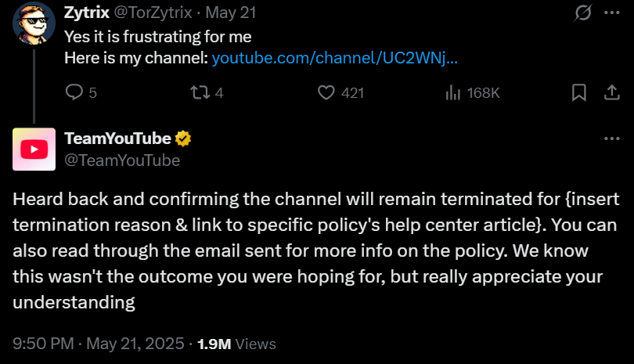Image resolution: width=634 pixels, height=364 pixels.
Task: Bookmark Zytrix's tweet
Action: coord(579,93)
